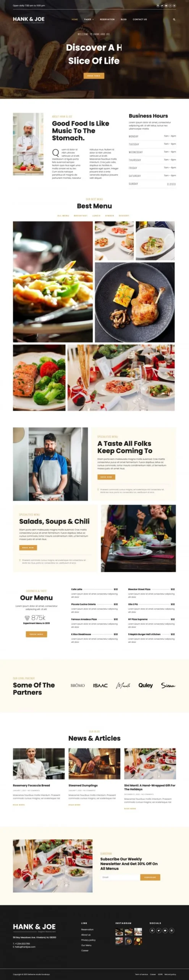Show the All Menu filter tab
This screenshot has width=189, height=980.
[63, 216]
